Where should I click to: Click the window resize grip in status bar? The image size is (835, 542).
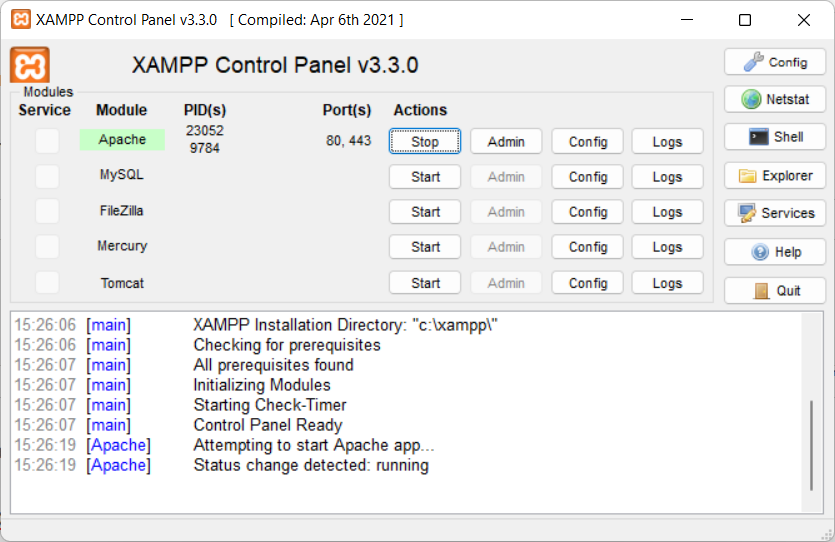(x=827, y=534)
